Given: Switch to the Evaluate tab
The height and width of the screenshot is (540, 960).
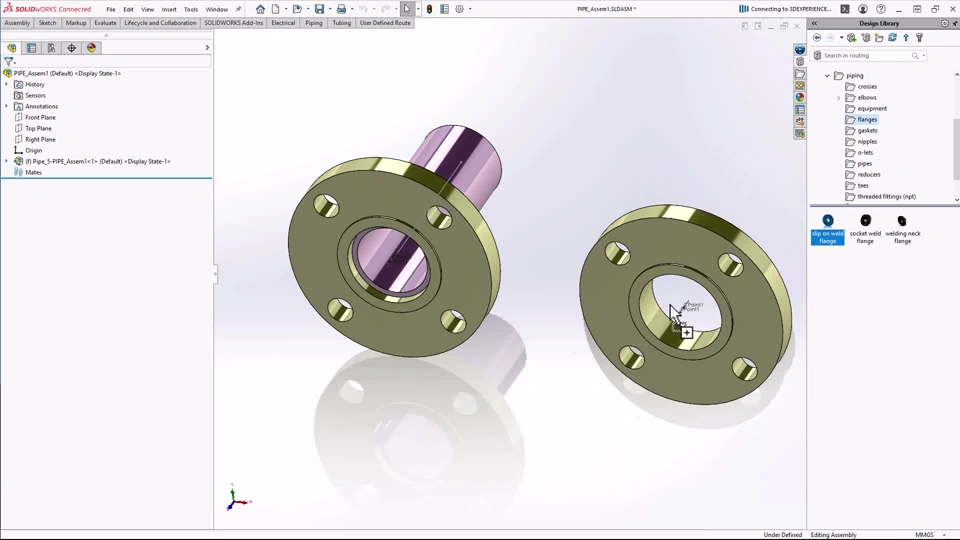Looking at the screenshot, I should 105,23.
